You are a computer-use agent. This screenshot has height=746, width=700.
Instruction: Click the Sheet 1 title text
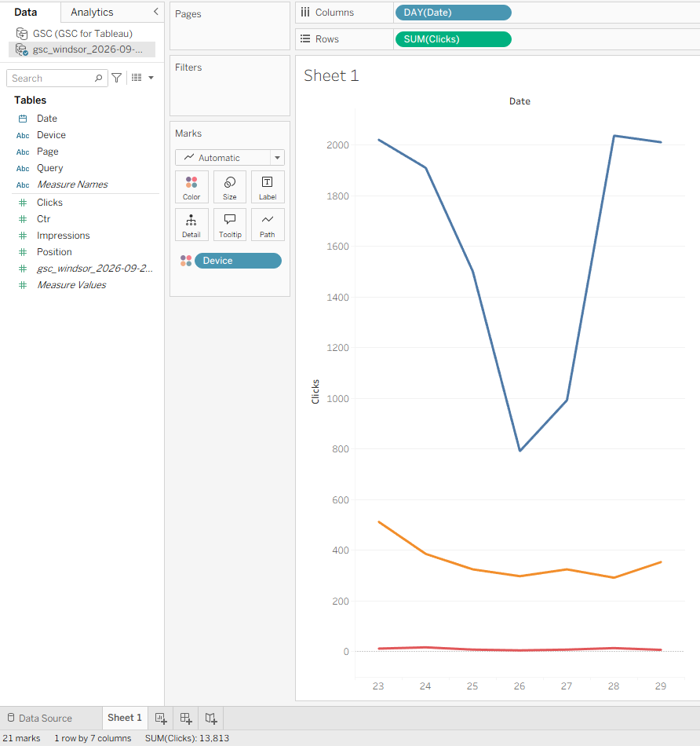(x=331, y=75)
